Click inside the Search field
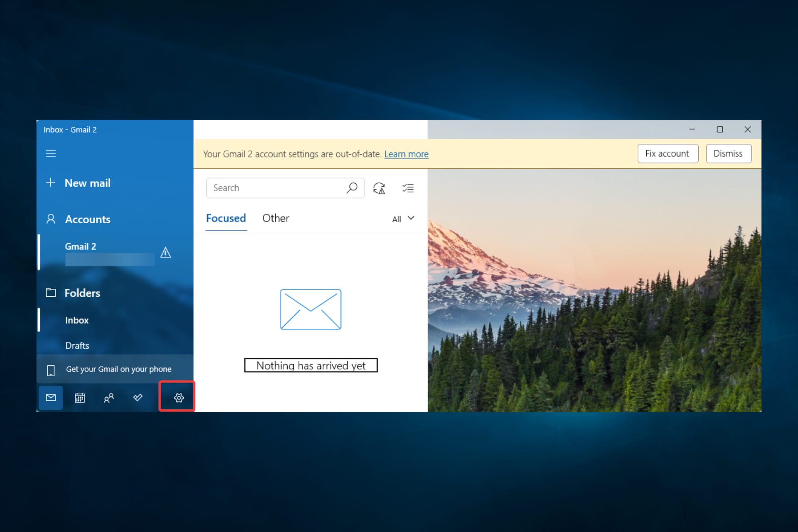Viewport: 798px width, 532px height. click(274, 188)
